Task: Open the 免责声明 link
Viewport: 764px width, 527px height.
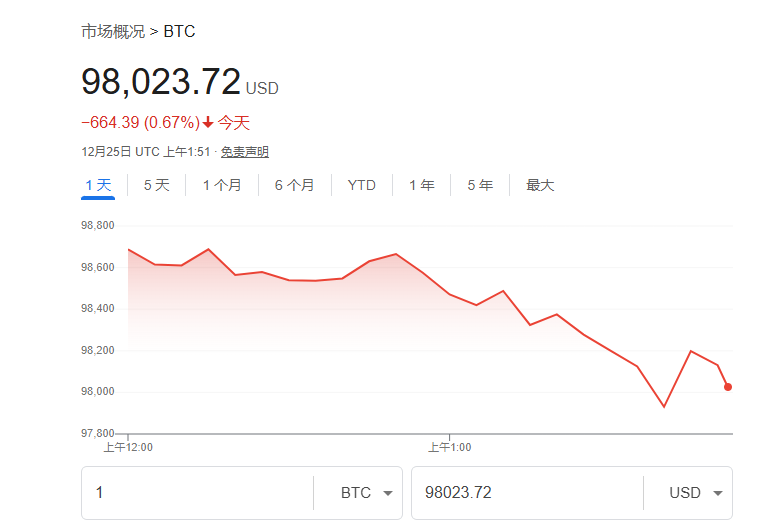Action: [245, 152]
